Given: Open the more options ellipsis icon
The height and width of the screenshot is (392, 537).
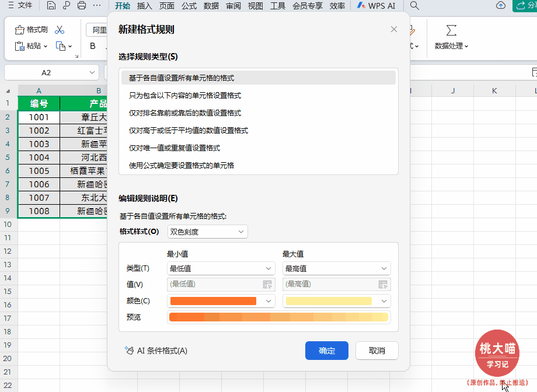Looking at the screenshot, I should pos(97,5).
